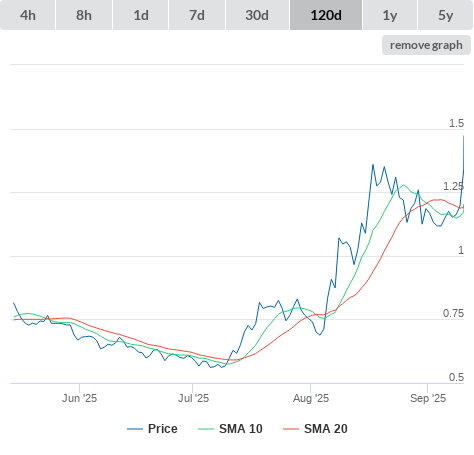Show the 1y price history
Viewport: 474px width, 455px height.
390,15
